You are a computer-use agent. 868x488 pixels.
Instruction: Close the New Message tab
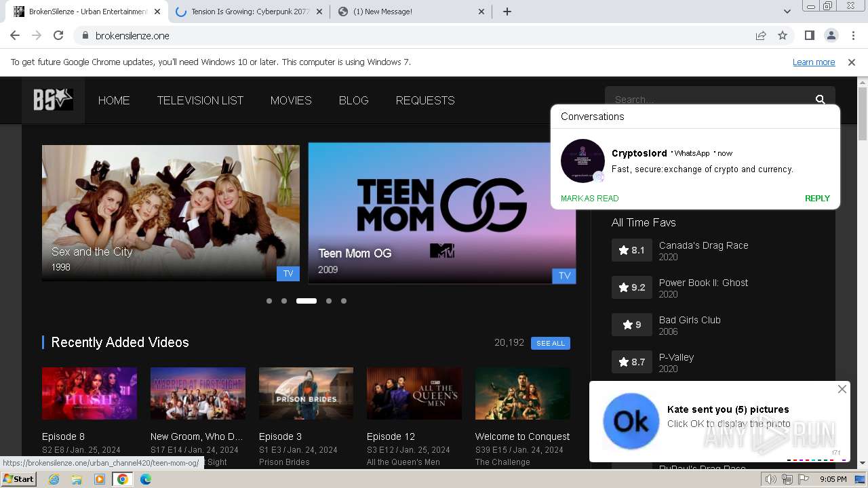click(x=481, y=12)
